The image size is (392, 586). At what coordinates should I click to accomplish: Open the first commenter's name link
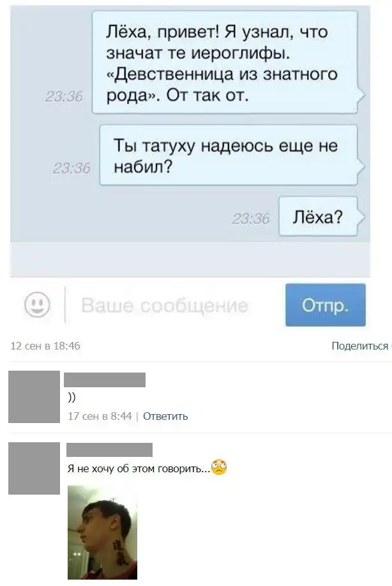point(105,380)
